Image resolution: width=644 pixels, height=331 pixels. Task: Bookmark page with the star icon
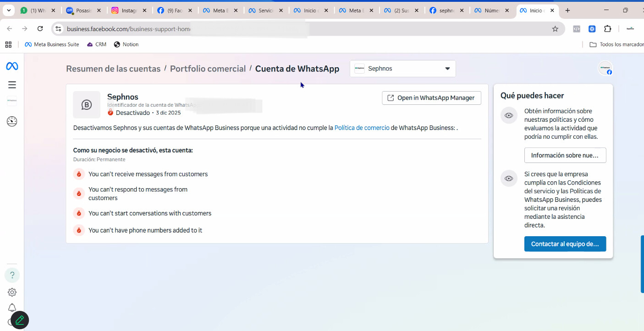click(x=555, y=29)
